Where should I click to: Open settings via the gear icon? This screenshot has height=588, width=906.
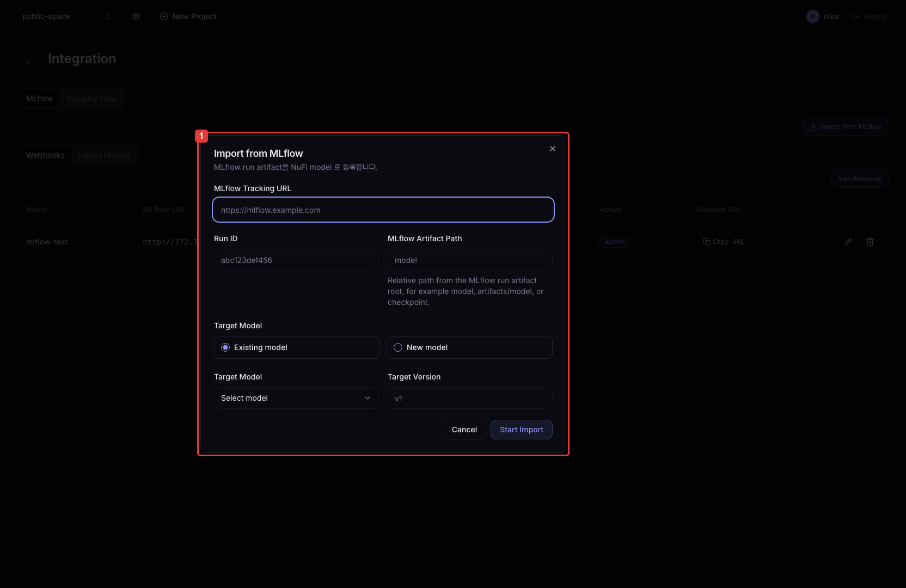point(136,16)
